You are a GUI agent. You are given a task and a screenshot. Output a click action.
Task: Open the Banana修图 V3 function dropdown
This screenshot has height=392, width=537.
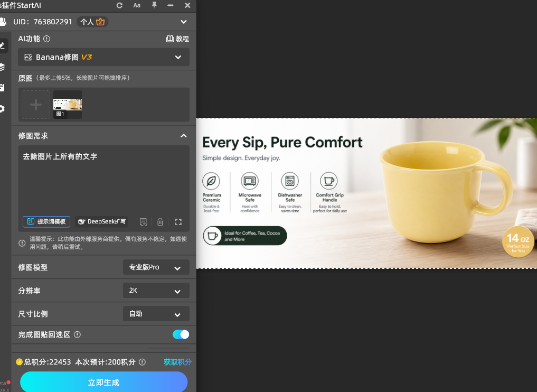point(104,57)
